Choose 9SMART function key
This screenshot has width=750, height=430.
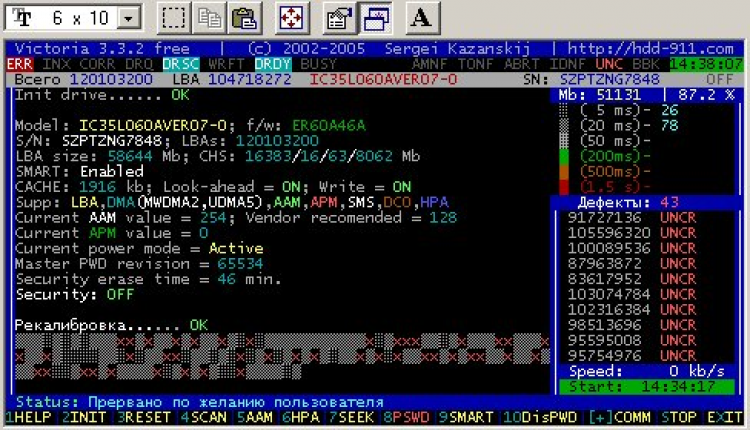[466, 417]
